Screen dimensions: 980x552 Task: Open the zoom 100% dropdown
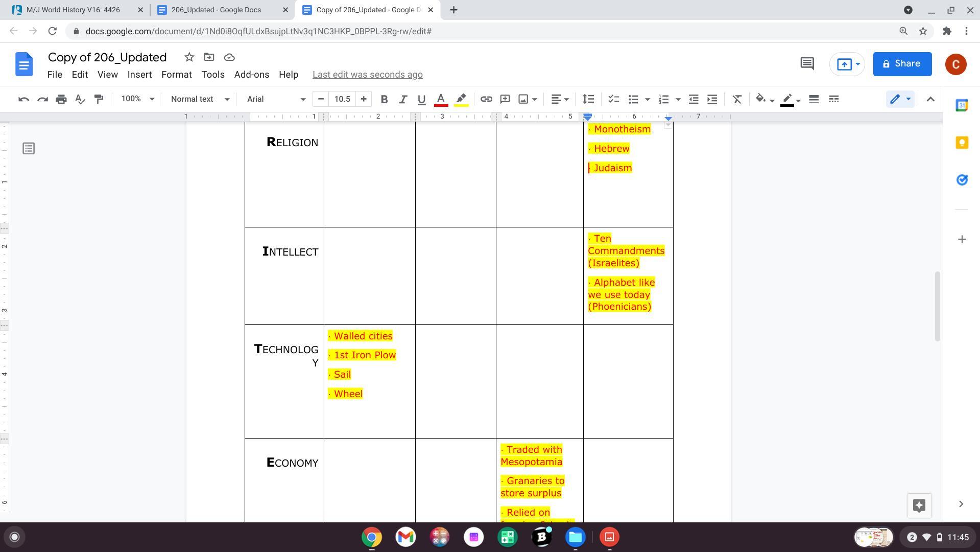[x=137, y=99]
